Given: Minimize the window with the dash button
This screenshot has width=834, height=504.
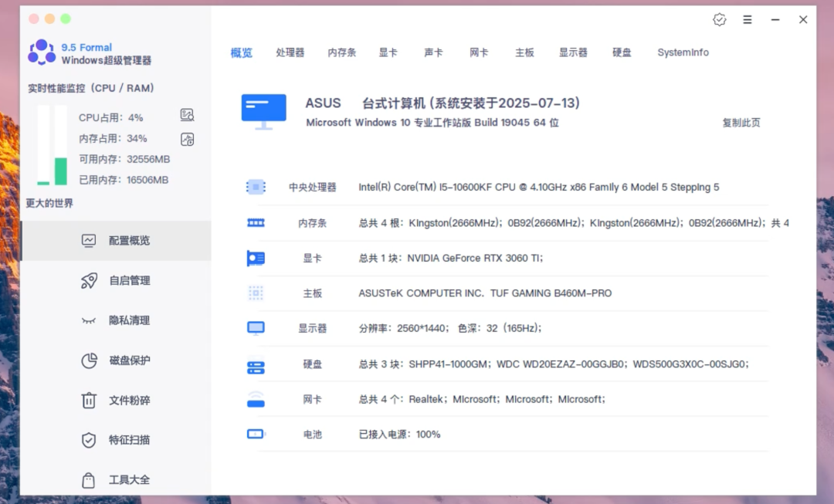Looking at the screenshot, I should [775, 19].
